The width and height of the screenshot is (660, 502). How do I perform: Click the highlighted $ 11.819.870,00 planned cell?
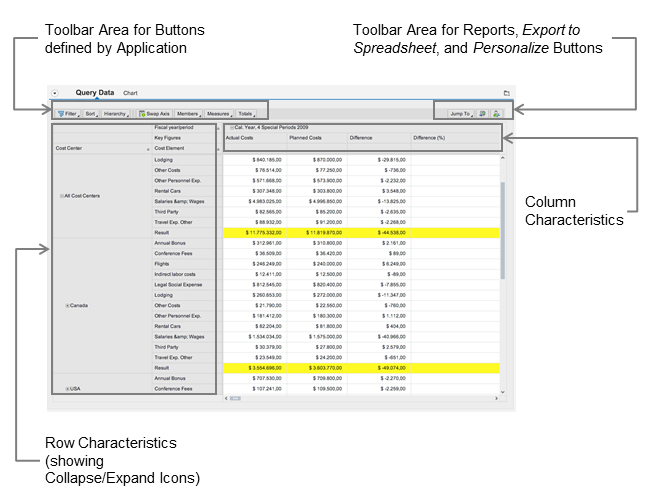tap(317, 233)
